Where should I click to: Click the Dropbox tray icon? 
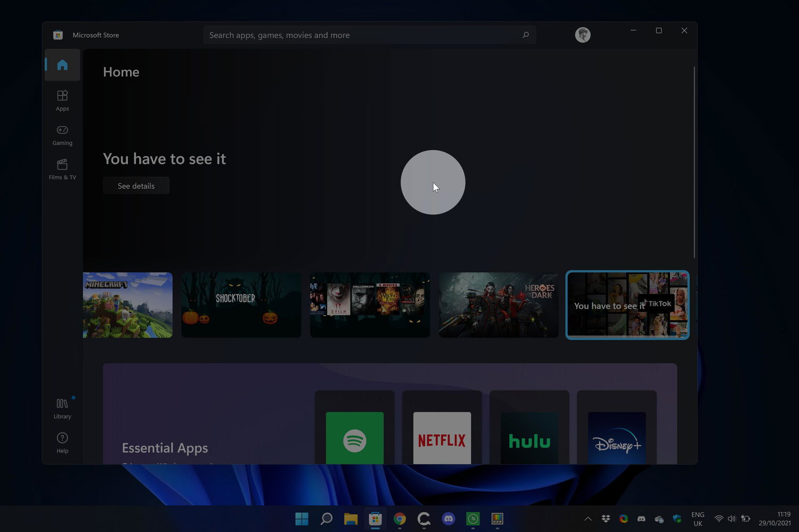(x=606, y=519)
